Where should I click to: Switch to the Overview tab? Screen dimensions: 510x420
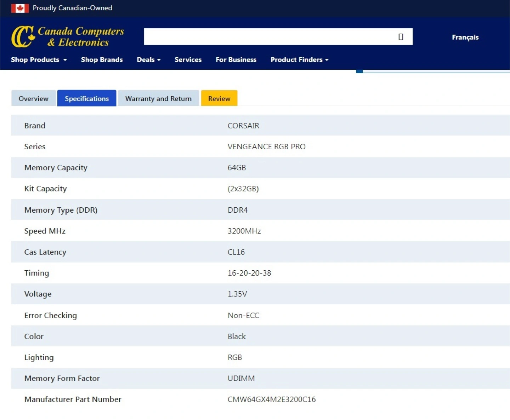(34, 98)
